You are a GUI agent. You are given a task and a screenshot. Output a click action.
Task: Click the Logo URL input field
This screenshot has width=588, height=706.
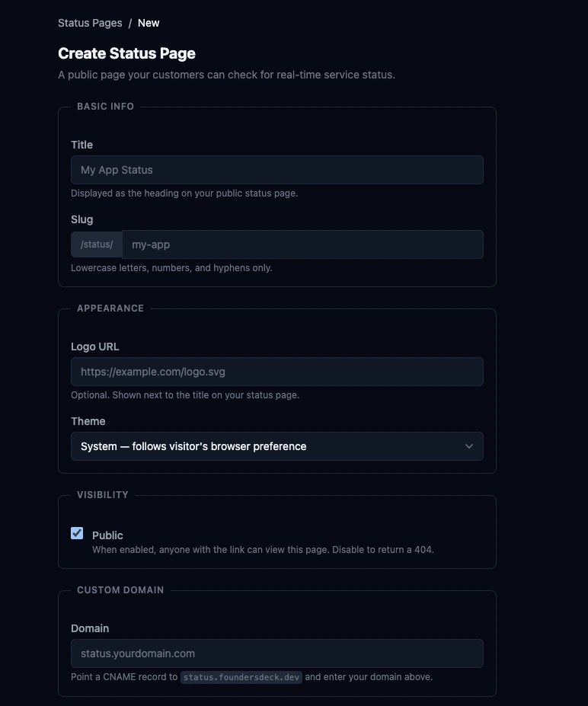277,371
